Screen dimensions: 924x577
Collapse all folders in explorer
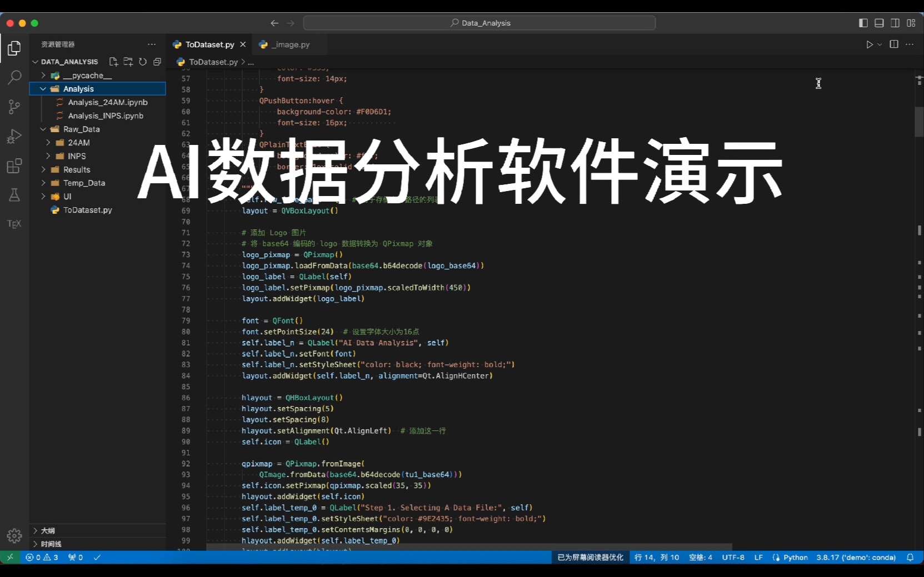click(x=157, y=62)
